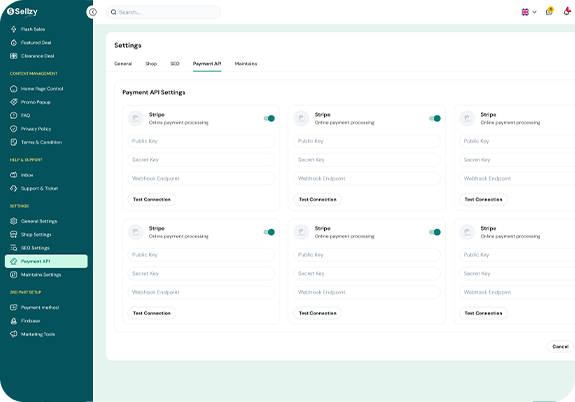This screenshot has height=402, width=575.
Task: Click Secret Key field in second bottom-row card
Action: pyautogui.click(x=367, y=274)
